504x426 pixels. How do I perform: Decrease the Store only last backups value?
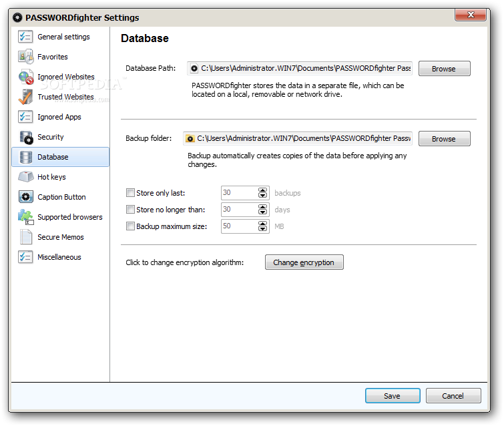[x=262, y=195]
